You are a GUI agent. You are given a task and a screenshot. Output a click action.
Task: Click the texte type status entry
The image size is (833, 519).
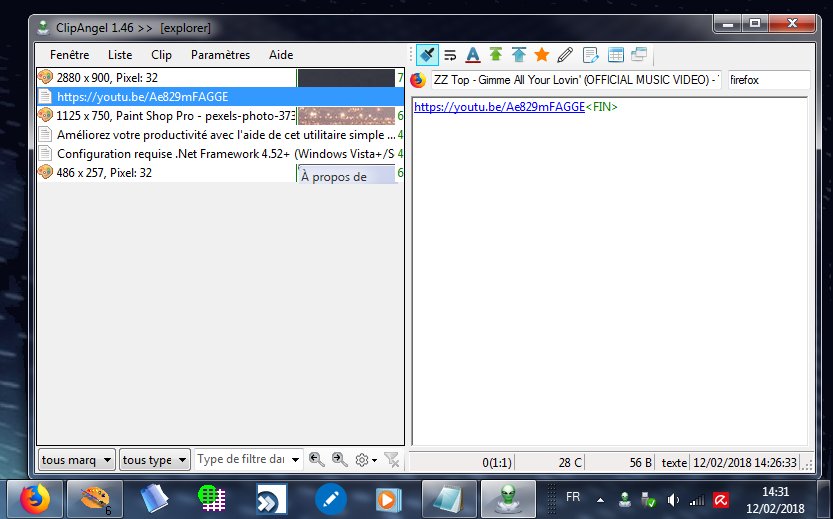674,463
